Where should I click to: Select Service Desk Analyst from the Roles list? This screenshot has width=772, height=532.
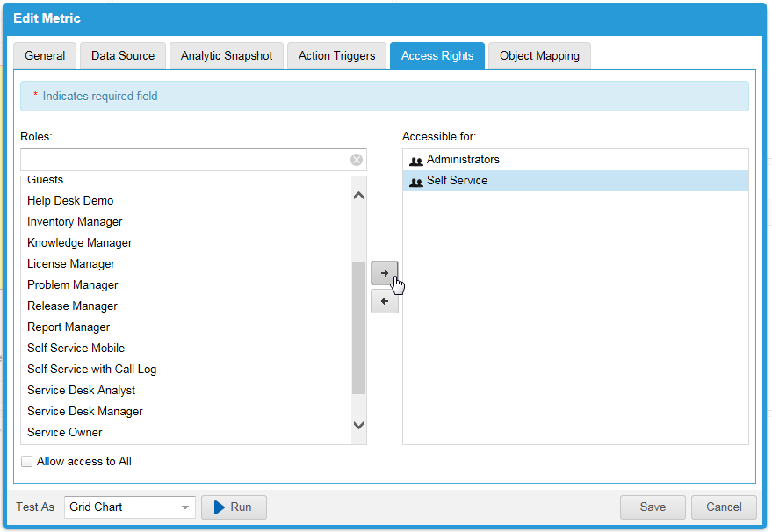click(81, 390)
